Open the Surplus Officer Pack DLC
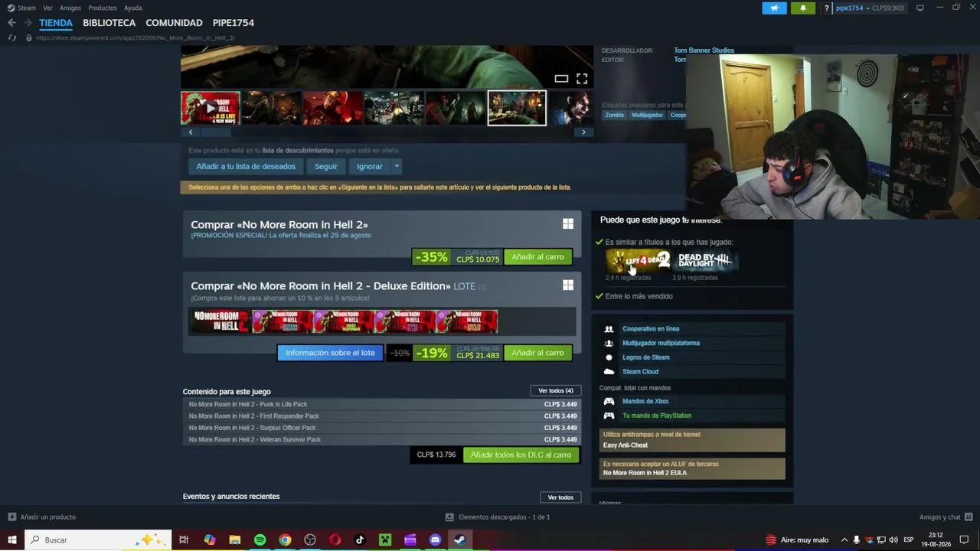This screenshot has height=551, width=980. (382, 428)
